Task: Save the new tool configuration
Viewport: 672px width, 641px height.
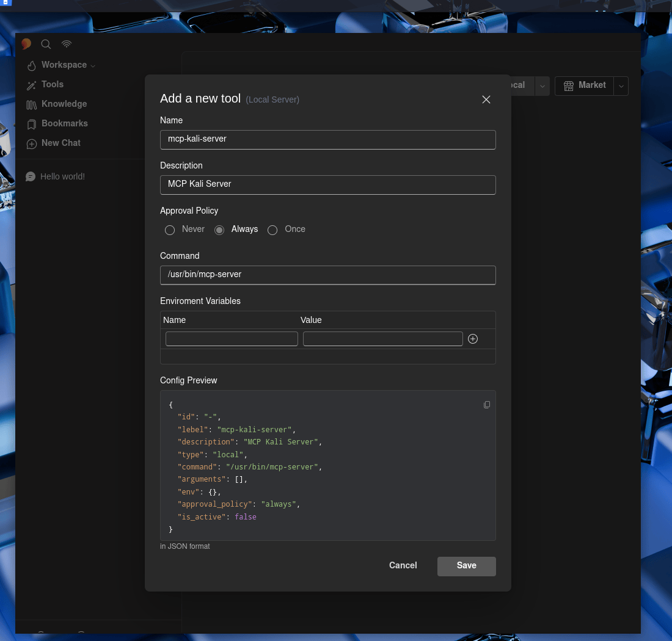Action: 466,566
